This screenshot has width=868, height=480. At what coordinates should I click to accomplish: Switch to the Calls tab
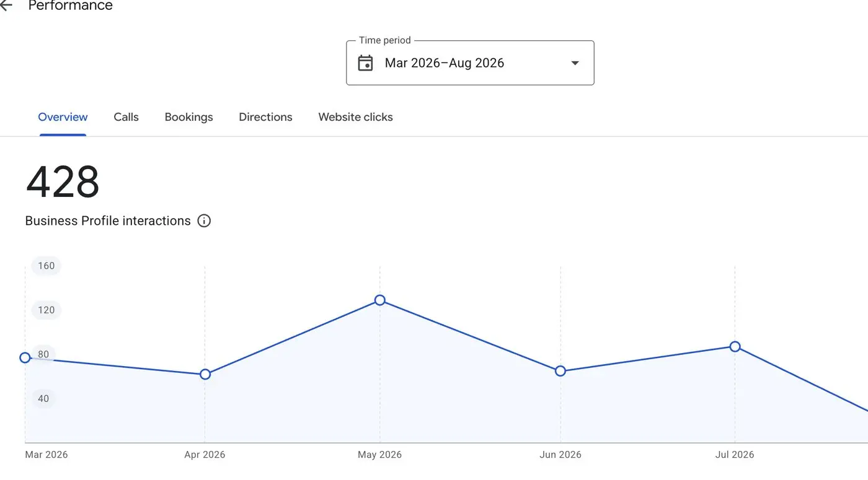click(126, 117)
